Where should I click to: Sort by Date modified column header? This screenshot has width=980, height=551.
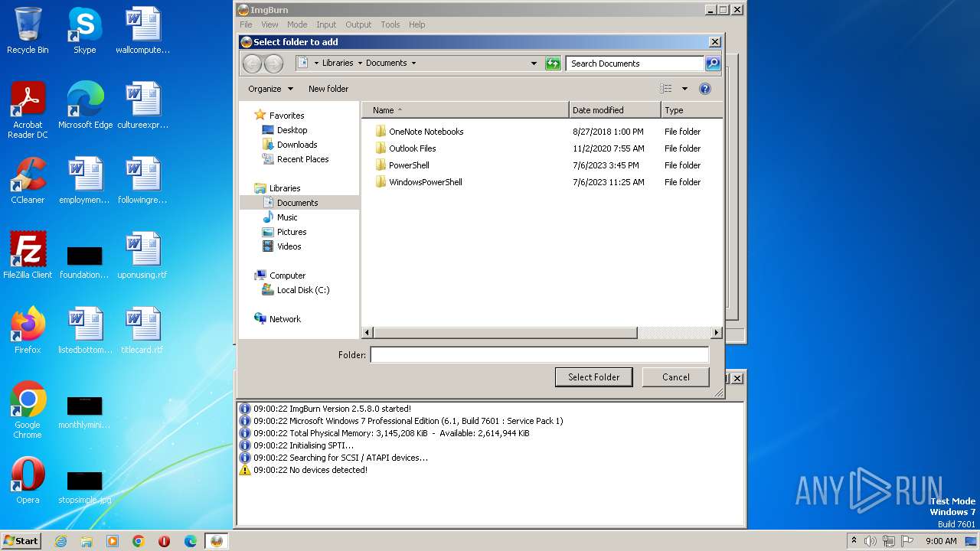click(x=615, y=110)
